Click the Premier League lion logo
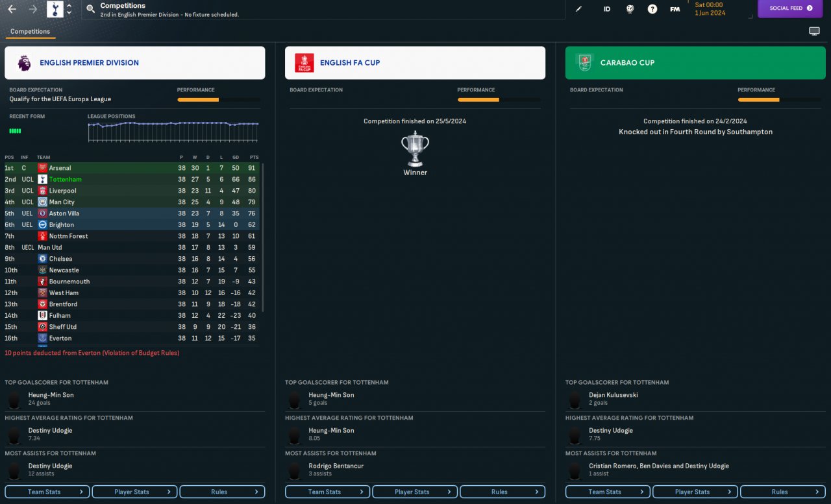 click(24, 63)
